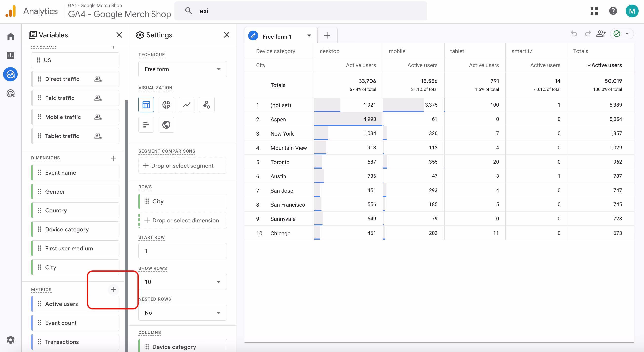Select the Free form 1 tab
The width and height of the screenshot is (644, 352).
(x=277, y=37)
